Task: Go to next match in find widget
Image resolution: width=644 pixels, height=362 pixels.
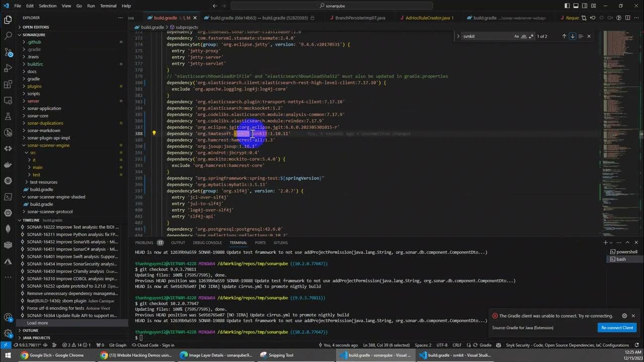Action: [x=573, y=36]
